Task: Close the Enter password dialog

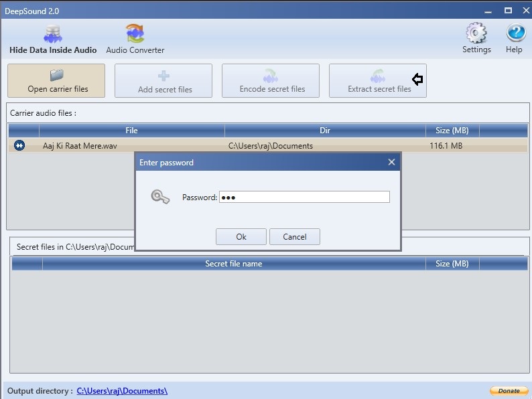Action: click(x=391, y=163)
